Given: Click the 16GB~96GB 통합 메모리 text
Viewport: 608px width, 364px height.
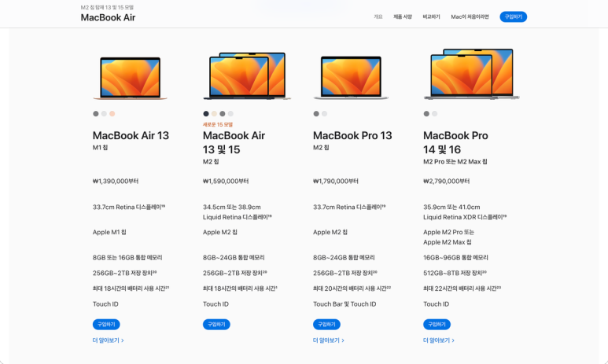Looking at the screenshot, I should click(x=455, y=257).
